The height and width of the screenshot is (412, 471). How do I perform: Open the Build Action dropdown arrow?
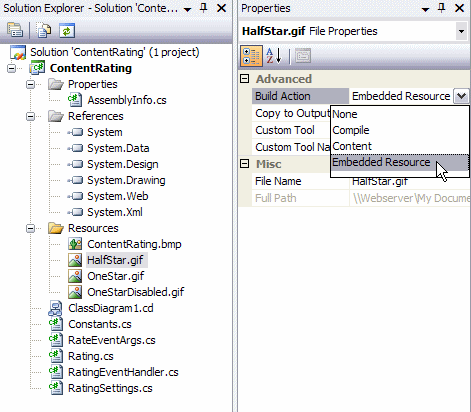[461, 96]
